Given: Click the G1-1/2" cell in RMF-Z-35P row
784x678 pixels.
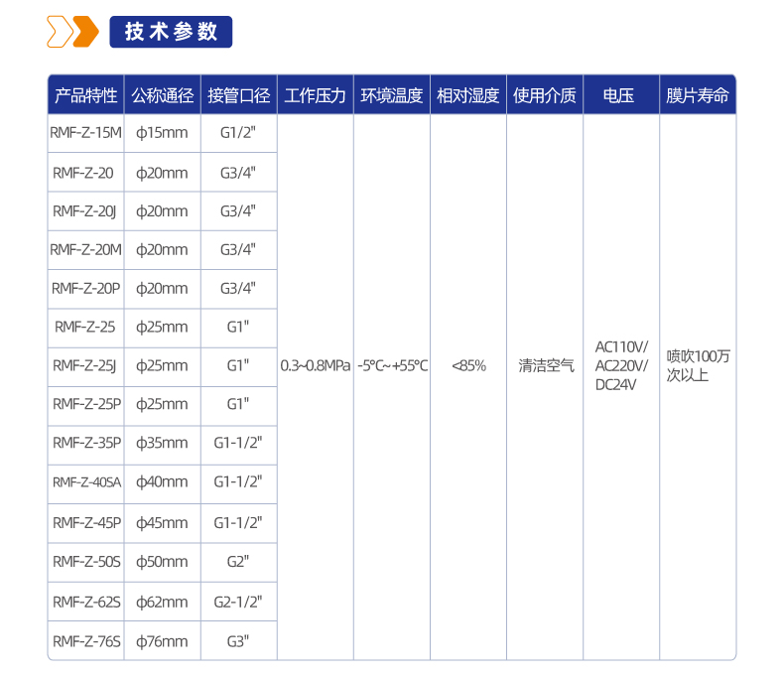Looking at the screenshot, I should [x=239, y=444].
